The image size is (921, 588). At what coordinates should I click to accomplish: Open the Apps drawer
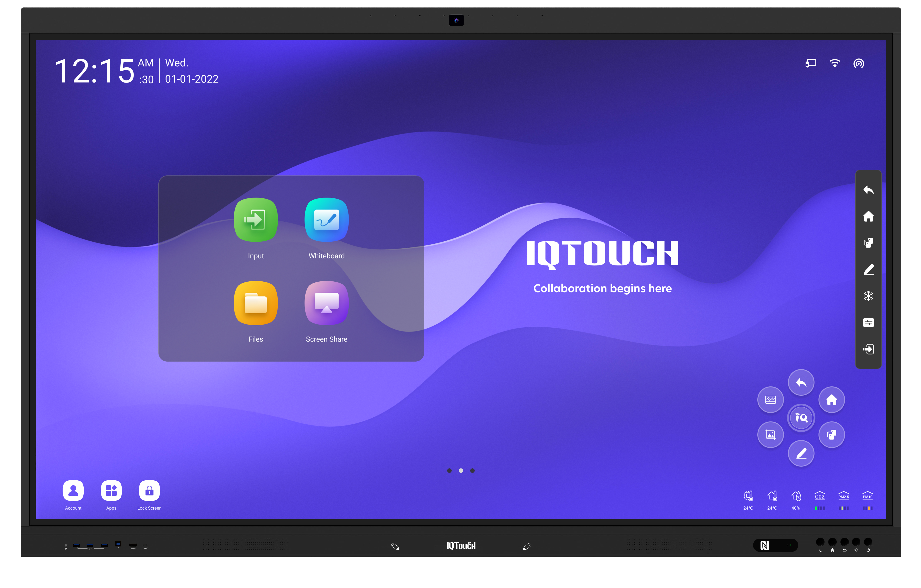(x=111, y=490)
